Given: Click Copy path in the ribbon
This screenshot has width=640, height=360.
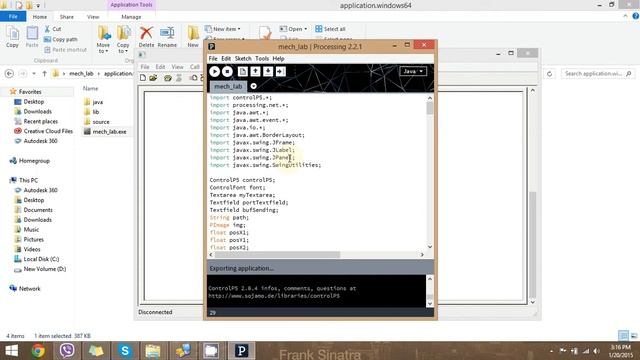Looking at the screenshot, I should tap(60, 39).
